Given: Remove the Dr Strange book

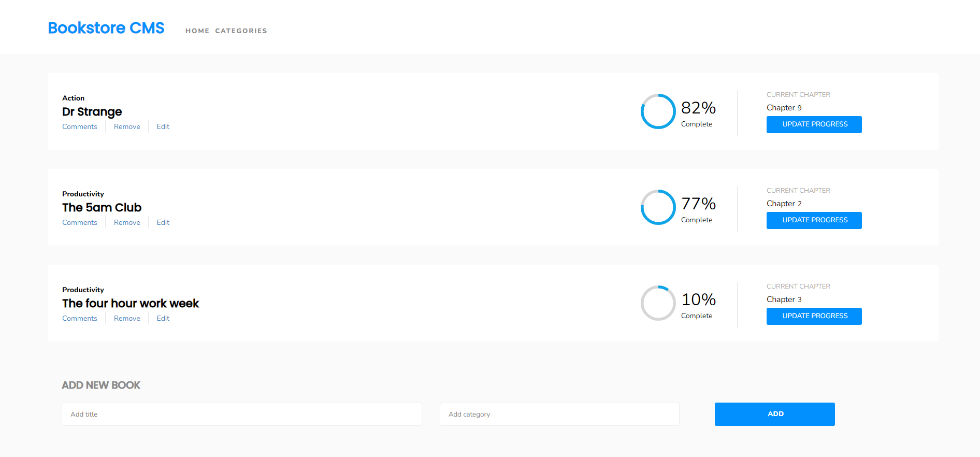Looking at the screenshot, I should [x=127, y=127].
